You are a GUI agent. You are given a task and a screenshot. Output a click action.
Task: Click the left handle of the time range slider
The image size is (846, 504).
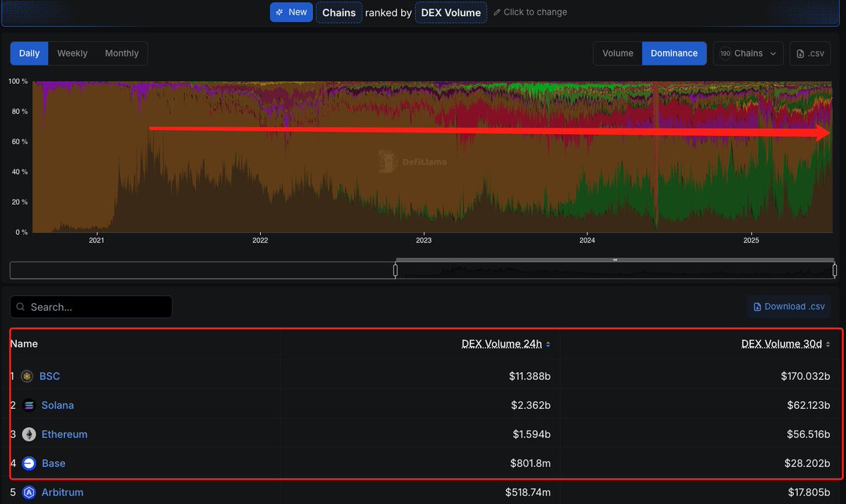pos(396,270)
